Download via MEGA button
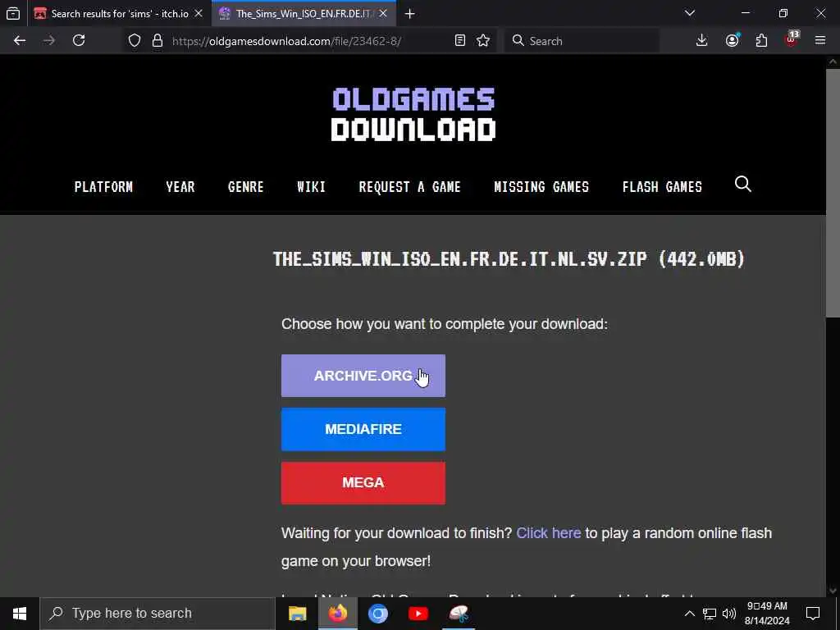The width and height of the screenshot is (840, 630). click(x=363, y=482)
